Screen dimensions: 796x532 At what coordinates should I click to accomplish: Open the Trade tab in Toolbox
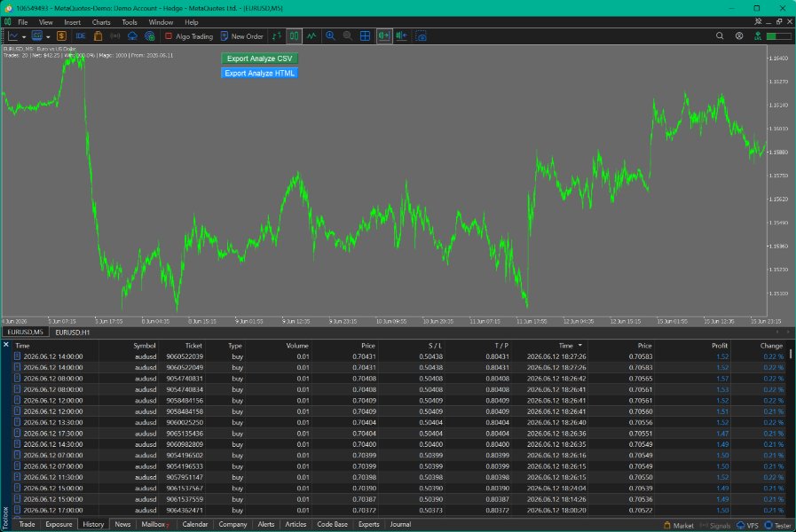(x=27, y=524)
